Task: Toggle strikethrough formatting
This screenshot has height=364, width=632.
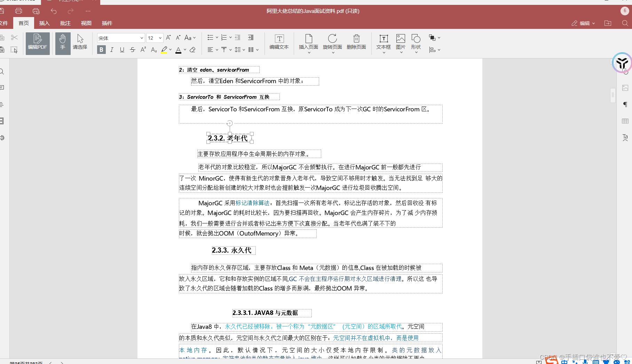Action: (x=133, y=50)
